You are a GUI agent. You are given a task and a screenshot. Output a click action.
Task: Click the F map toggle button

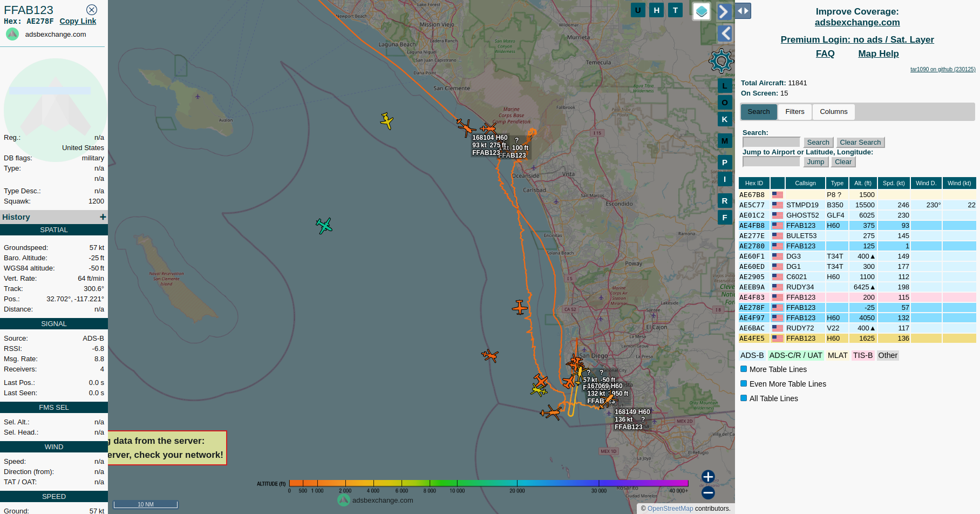click(x=725, y=218)
